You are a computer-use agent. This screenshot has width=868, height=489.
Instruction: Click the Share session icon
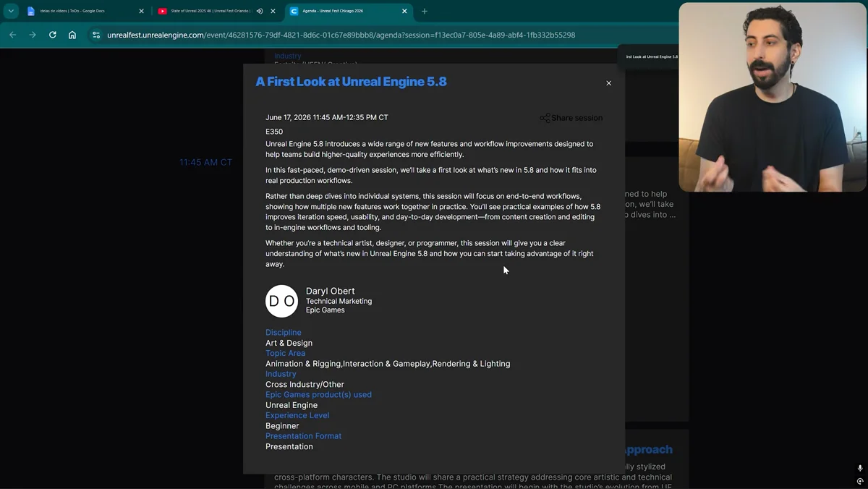(545, 118)
